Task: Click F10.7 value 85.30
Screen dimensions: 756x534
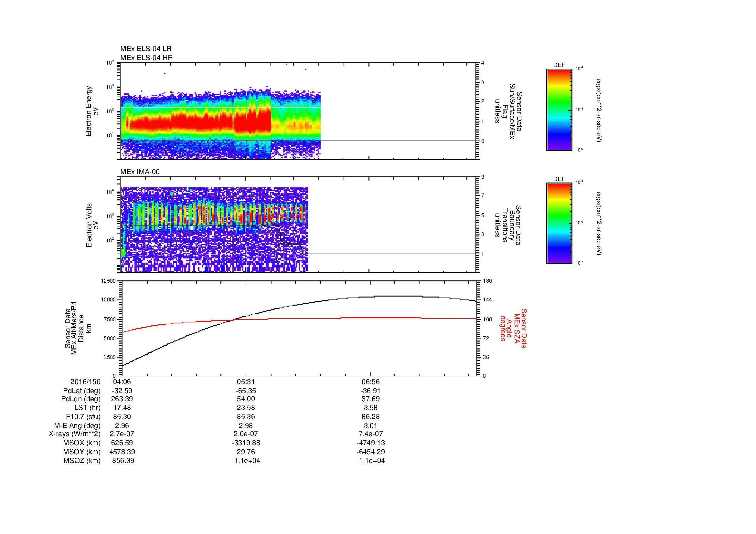Action: (x=122, y=416)
